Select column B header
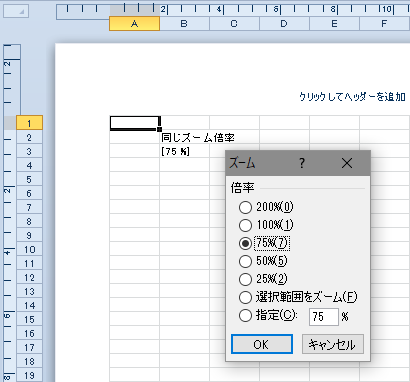Image resolution: width=410 pixels, height=382 pixels. click(184, 24)
